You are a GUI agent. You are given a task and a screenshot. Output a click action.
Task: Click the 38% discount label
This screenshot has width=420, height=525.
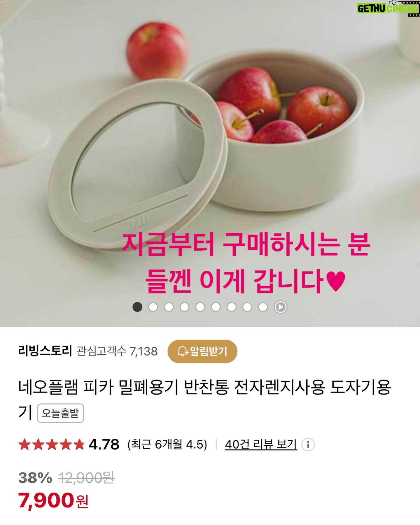(x=35, y=478)
